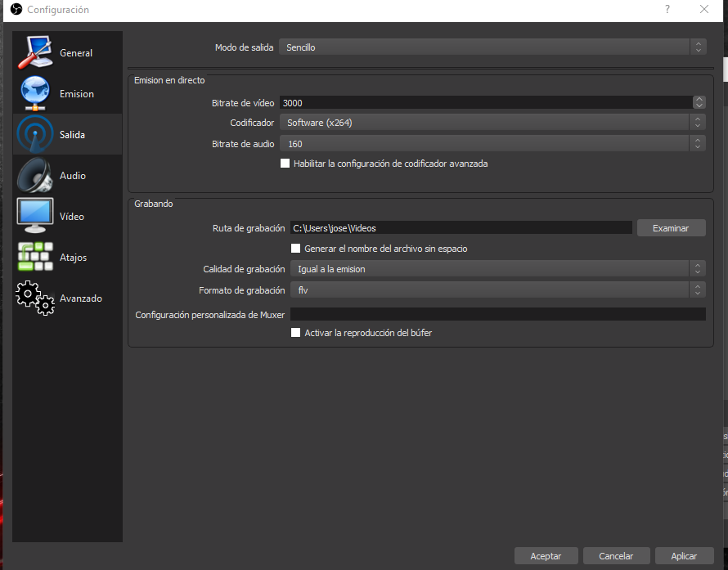
Task: Expand the Formato de grabación dropdown
Action: coord(497,290)
